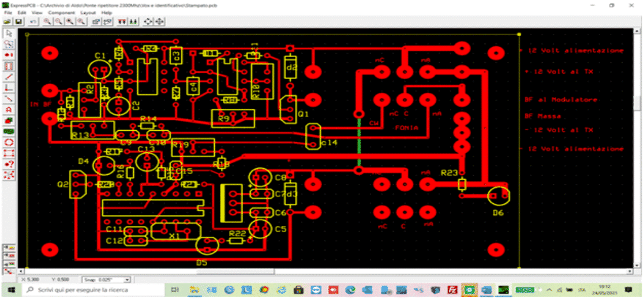Image resolution: width=644 pixels, height=299 pixels.
Task: Select the 'BF Massa' text label
Action: [x=544, y=116]
